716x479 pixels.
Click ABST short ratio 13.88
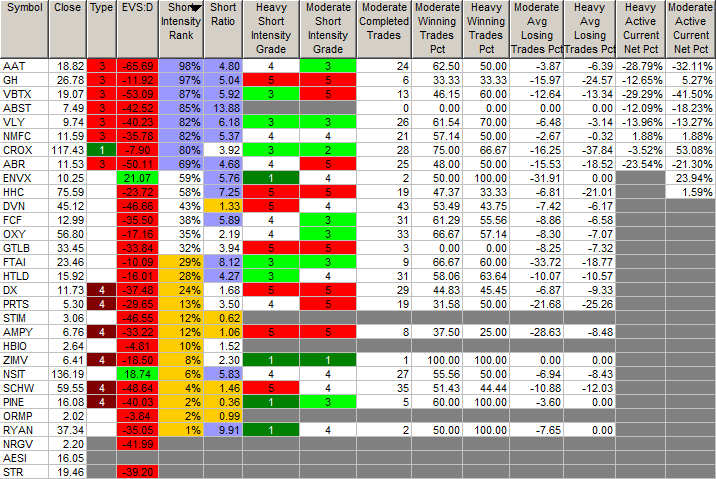pyautogui.click(x=223, y=108)
